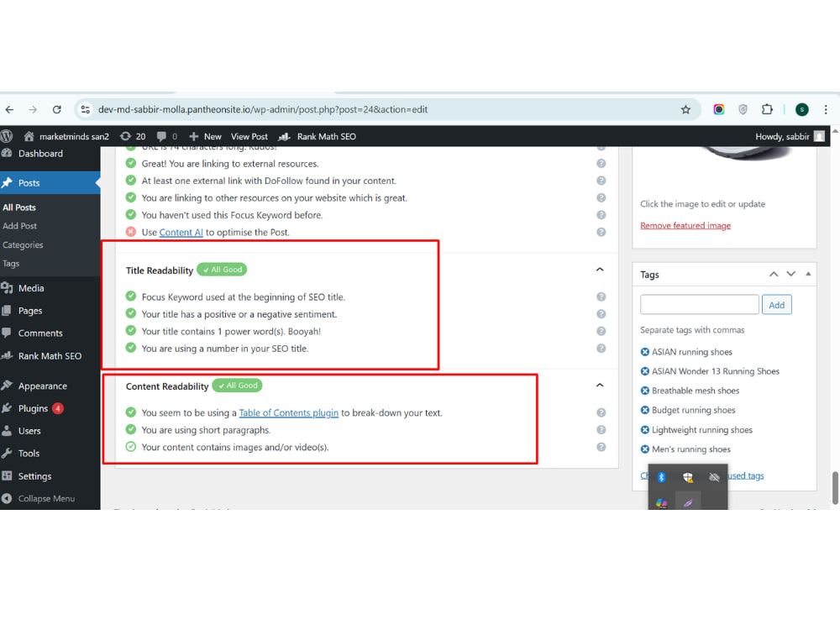Click Bluetooth icon in system tray
The image size is (840, 630).
point(662,477)
